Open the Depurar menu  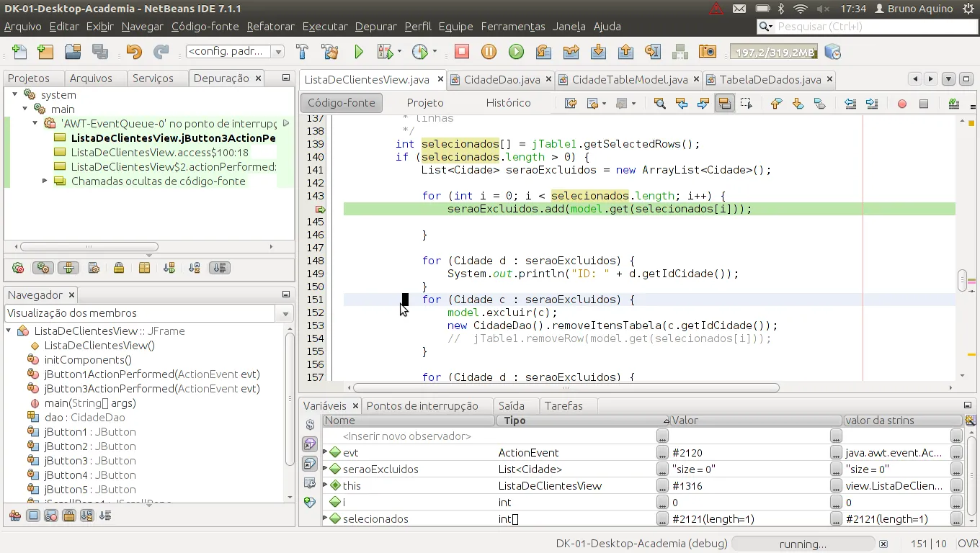point(375,27)
